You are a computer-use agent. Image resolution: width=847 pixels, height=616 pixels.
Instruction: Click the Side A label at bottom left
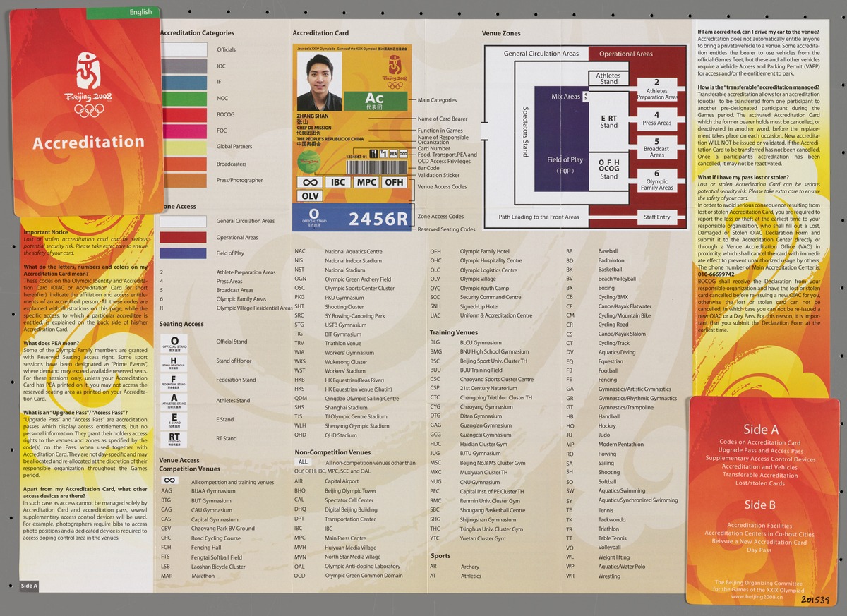[29, 586]
